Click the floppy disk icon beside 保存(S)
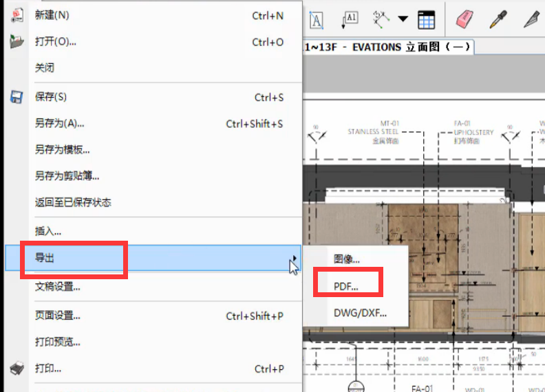The width and height of the screenshot is (545, 392). click(17, 97)
